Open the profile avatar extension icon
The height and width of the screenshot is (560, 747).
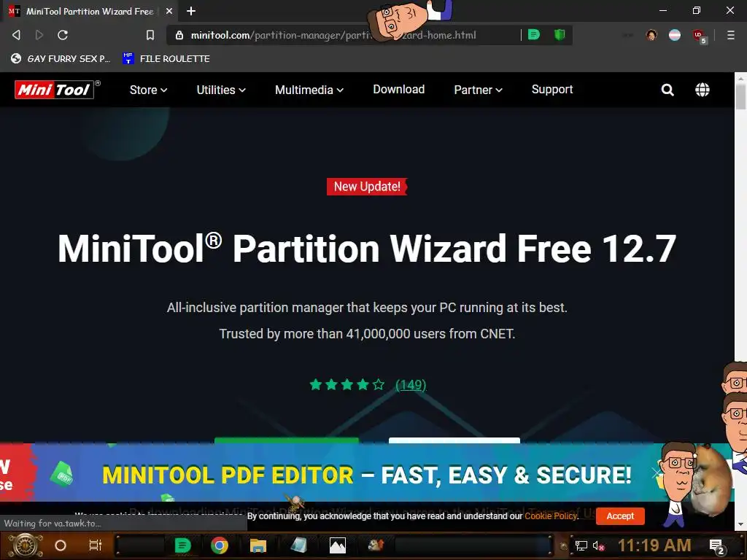pyautogui.click(x=651, y=35)
